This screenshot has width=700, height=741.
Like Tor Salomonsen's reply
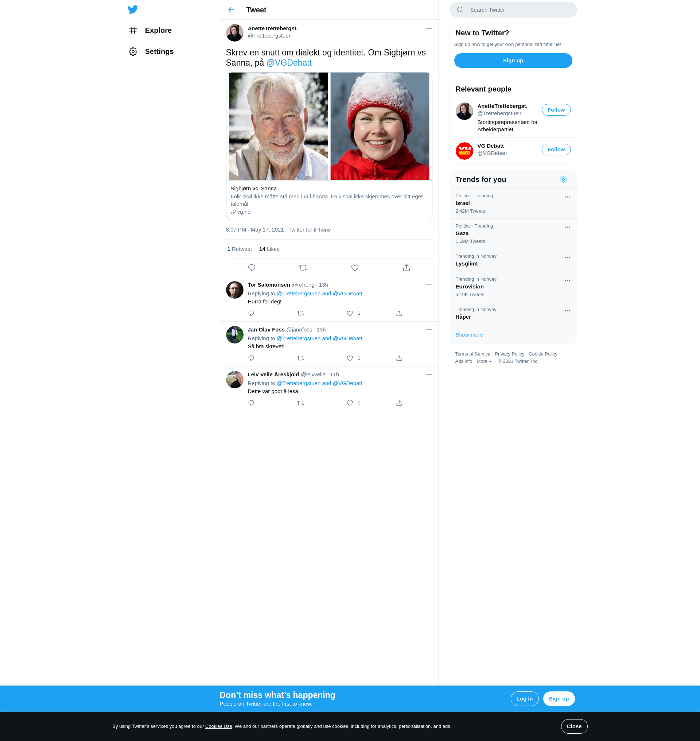[x=350, y=313]
